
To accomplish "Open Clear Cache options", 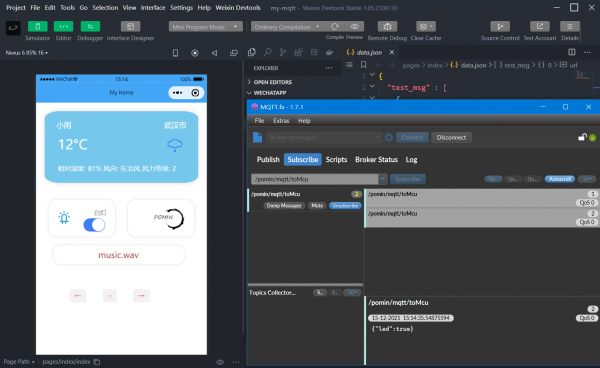I will point(426,26).
